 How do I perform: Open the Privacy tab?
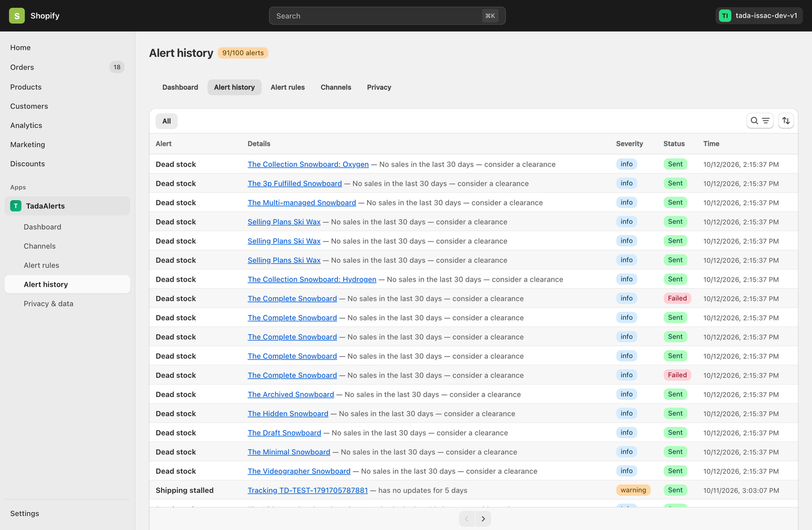pos(379,87)
